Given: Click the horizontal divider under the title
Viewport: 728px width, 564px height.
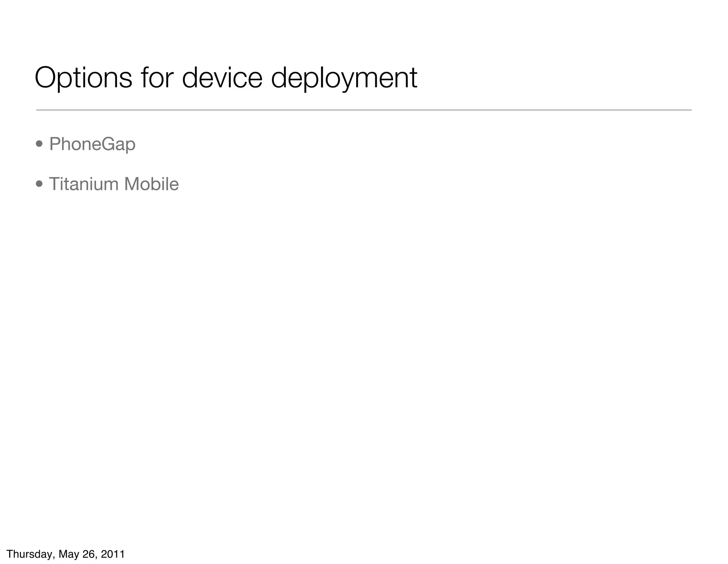Looking at the screenshot, I should click(x=364, y=110).
